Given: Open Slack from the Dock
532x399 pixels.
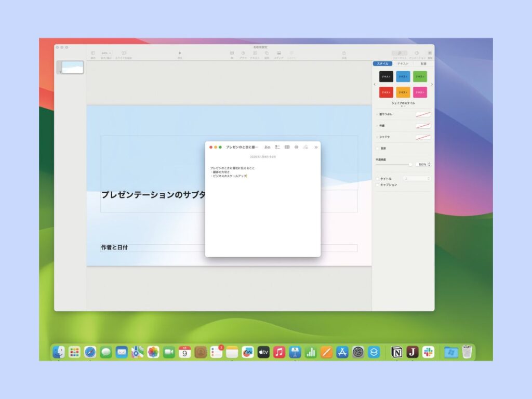Looking at the screenshot, I should [x=428, y=352].
